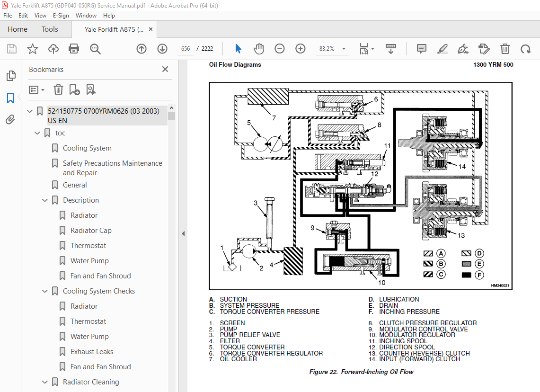Open the E-Sign menu

[61, 16]
